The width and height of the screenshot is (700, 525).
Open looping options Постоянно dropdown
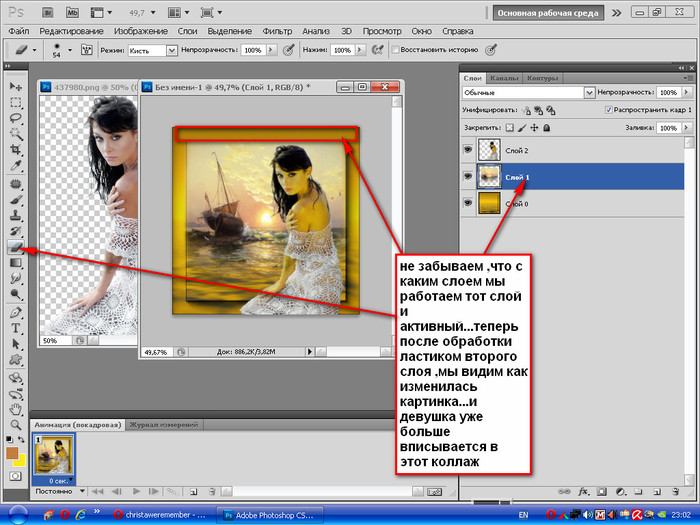pyautogui.click(x=82, y=491)
